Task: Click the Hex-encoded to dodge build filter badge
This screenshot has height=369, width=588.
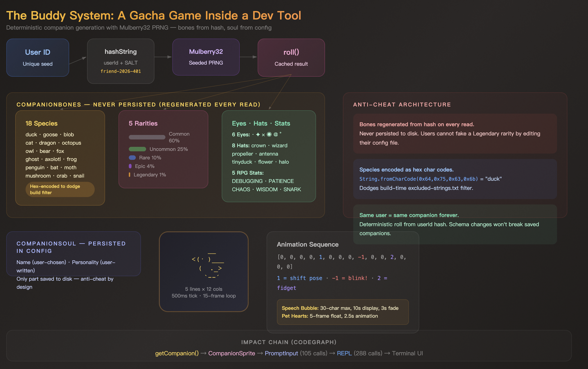Action: [60, 189]
